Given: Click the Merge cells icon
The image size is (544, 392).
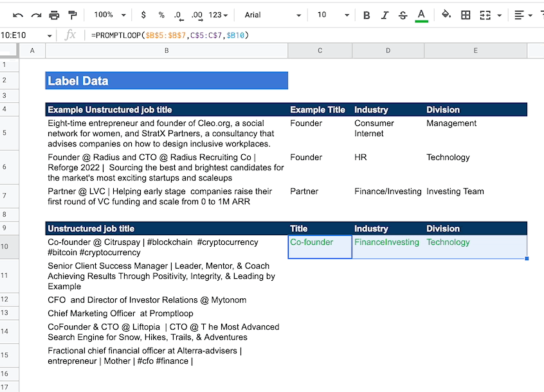Looking at the screenshot, I should (485, 15).
